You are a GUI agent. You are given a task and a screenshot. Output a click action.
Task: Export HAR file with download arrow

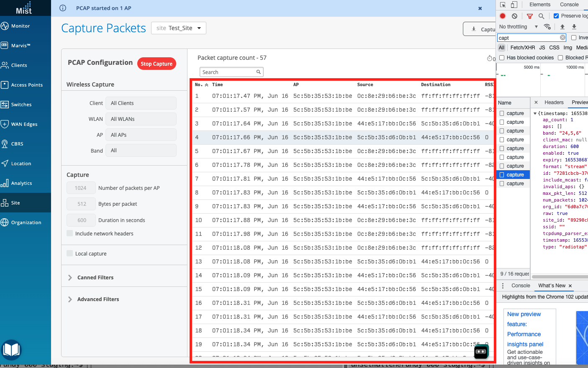pyautogui.click(x=574, y=27)
